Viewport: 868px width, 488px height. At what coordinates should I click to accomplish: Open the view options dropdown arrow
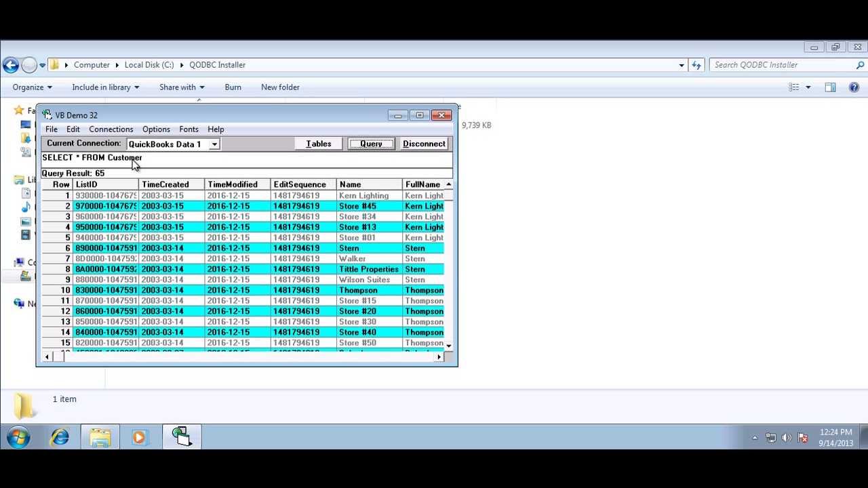(x=808, y=87)
